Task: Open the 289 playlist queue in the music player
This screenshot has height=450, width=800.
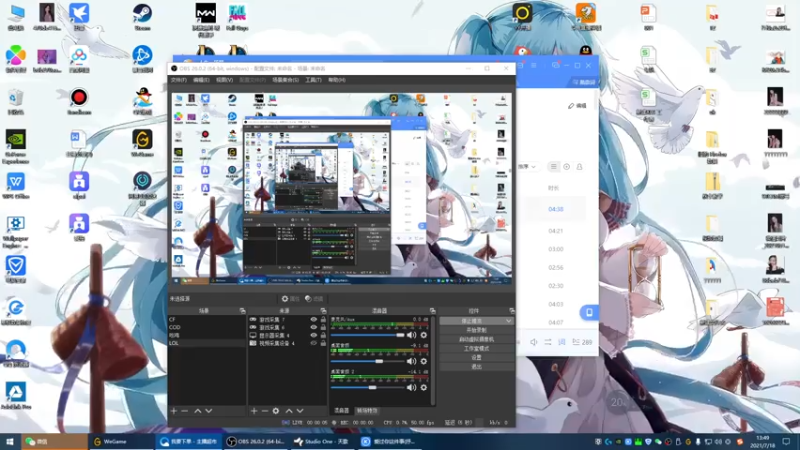Action: [582, 342]
